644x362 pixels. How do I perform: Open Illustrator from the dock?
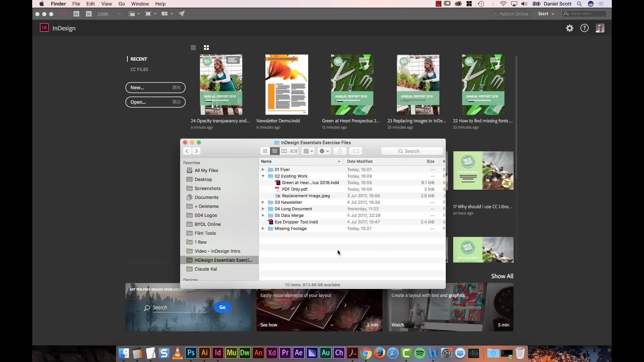[204, 353]
